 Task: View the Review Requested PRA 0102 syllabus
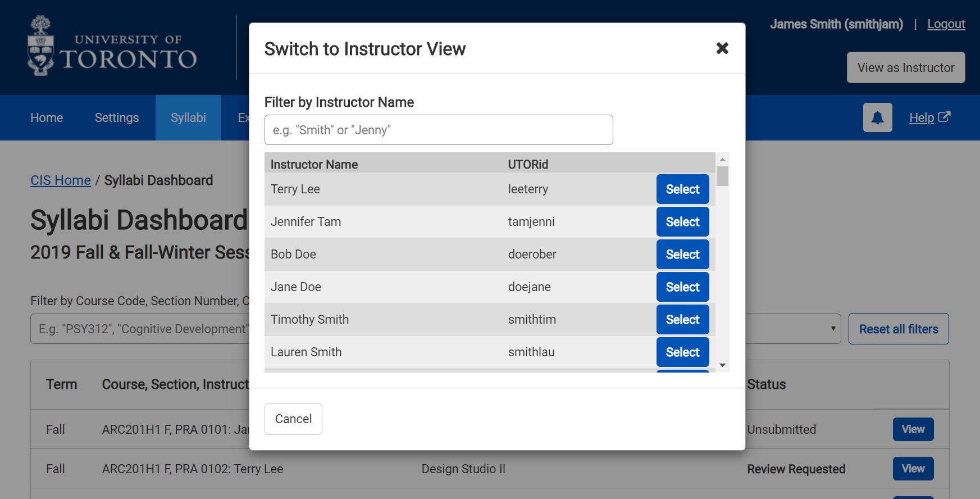913,469
